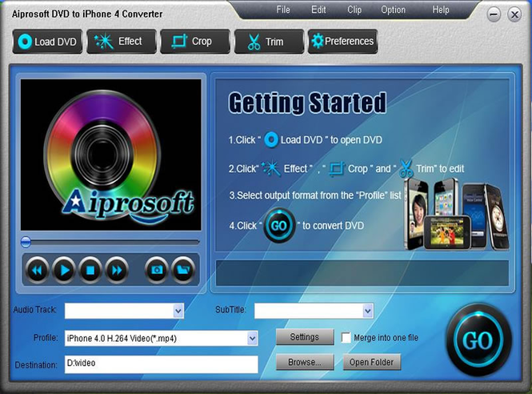Viewport: 532px width, 394px height.
Task: Click the fast forward playback button
Action: click(x=117, y=271)
